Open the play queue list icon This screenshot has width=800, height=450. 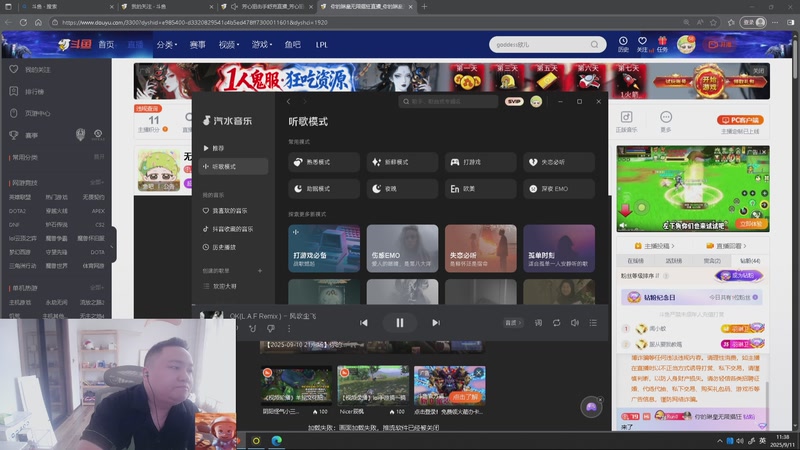pyautogui.click(x=593, y=322)
